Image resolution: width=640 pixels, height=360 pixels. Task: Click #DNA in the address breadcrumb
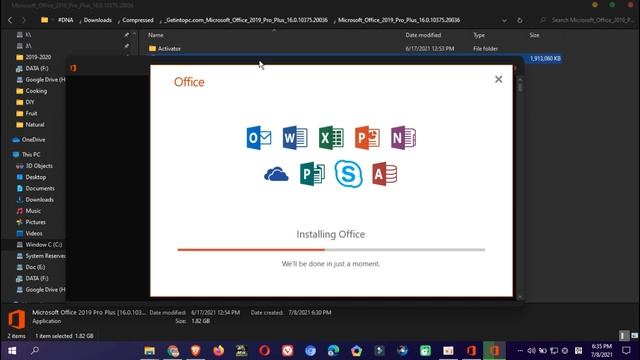pyautogui.click(x=66, y=20)
